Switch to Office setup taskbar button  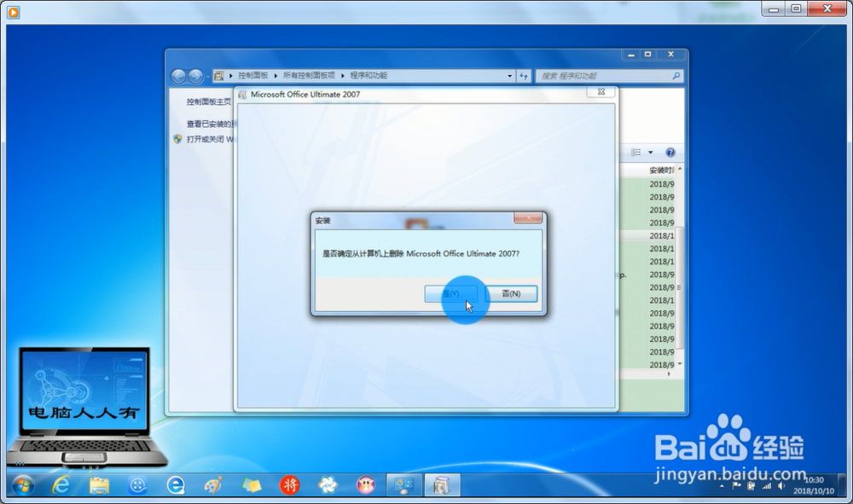click(442, 485)
